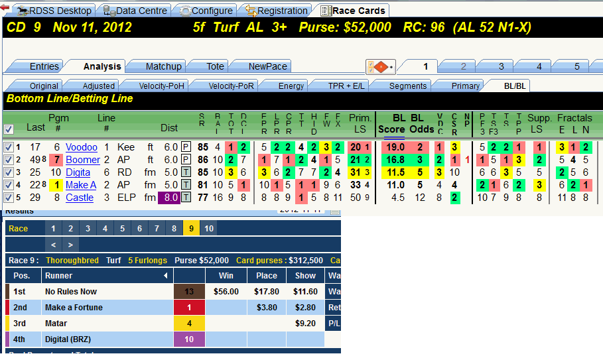Click the P surface box in Voodoo row

(x=186, y=147)
